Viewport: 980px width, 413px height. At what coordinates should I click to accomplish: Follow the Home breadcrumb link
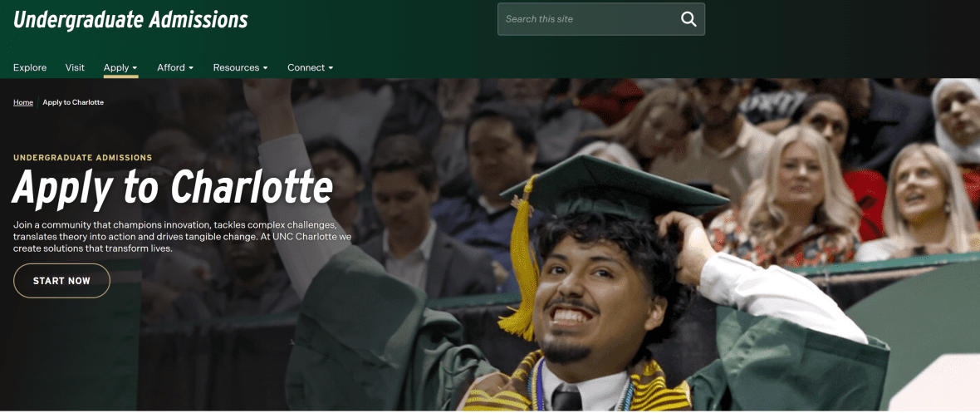coord(23,102)
